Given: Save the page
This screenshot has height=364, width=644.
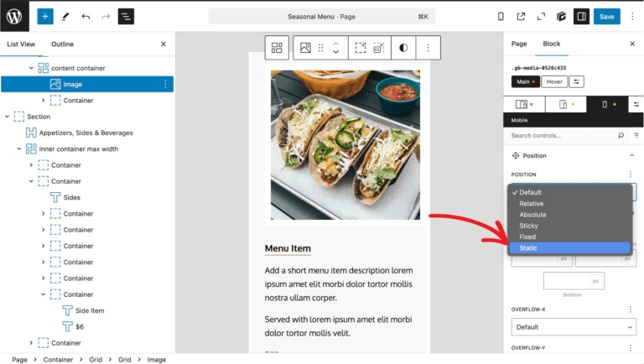Looking at the screenshot, I should tap(606, 17).
